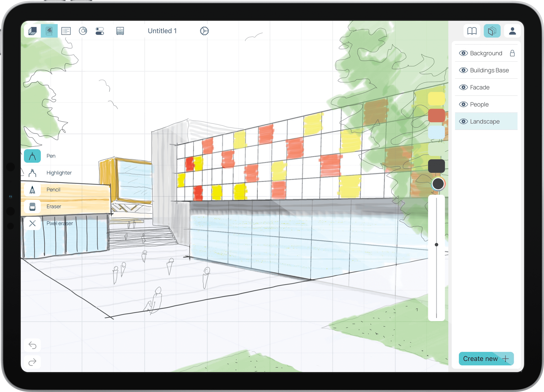Select the Pixel eraser tool icon
Viewport: 544px width, 392px height.
[x=32, y=223]
